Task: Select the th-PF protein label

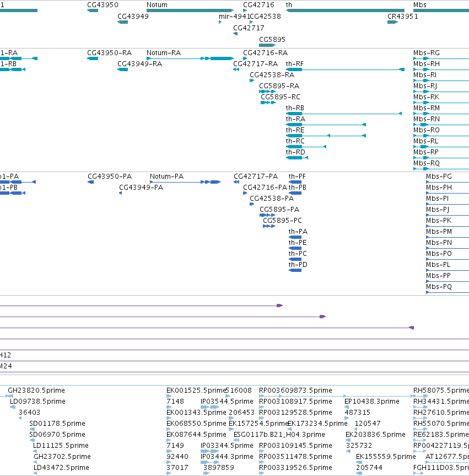Action: click(297, 177)
